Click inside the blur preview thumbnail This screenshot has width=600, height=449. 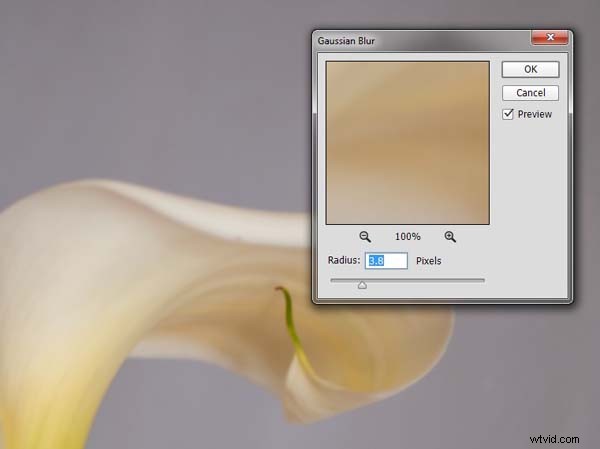pos(408,143)
